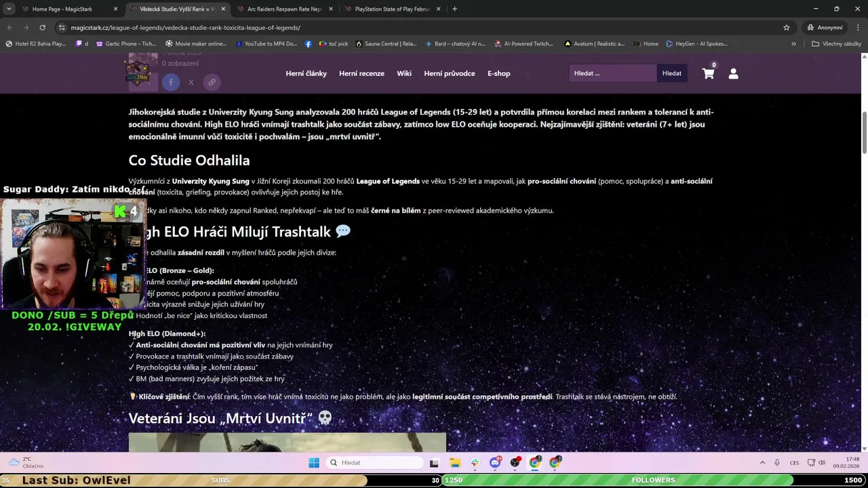868x488 pixels.
Task: Share article via Facebook icon
Action: (170, 82)
